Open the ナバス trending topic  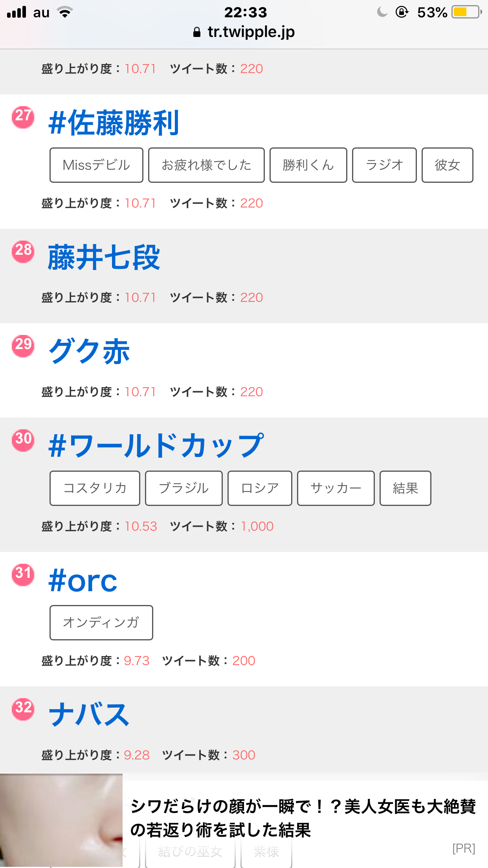89,715
